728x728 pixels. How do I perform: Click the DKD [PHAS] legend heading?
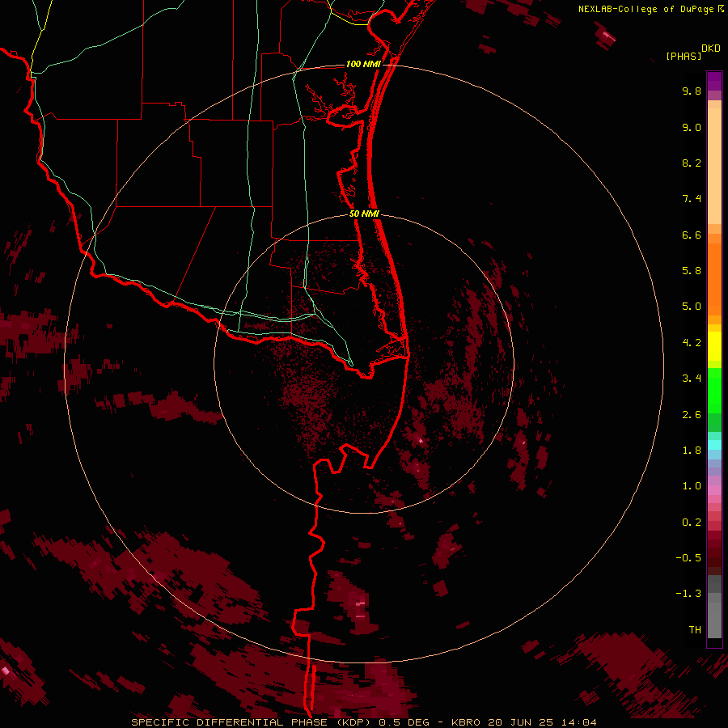[692, 52]
